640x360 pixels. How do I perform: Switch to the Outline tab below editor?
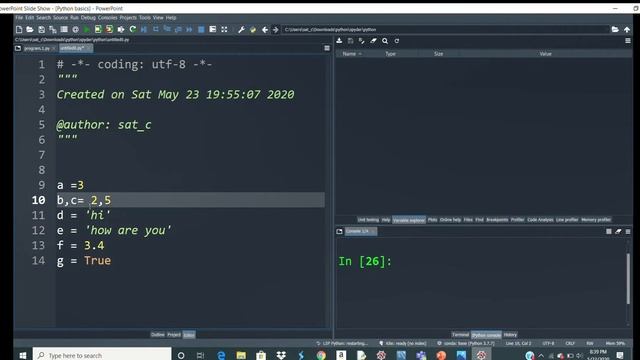157,335
